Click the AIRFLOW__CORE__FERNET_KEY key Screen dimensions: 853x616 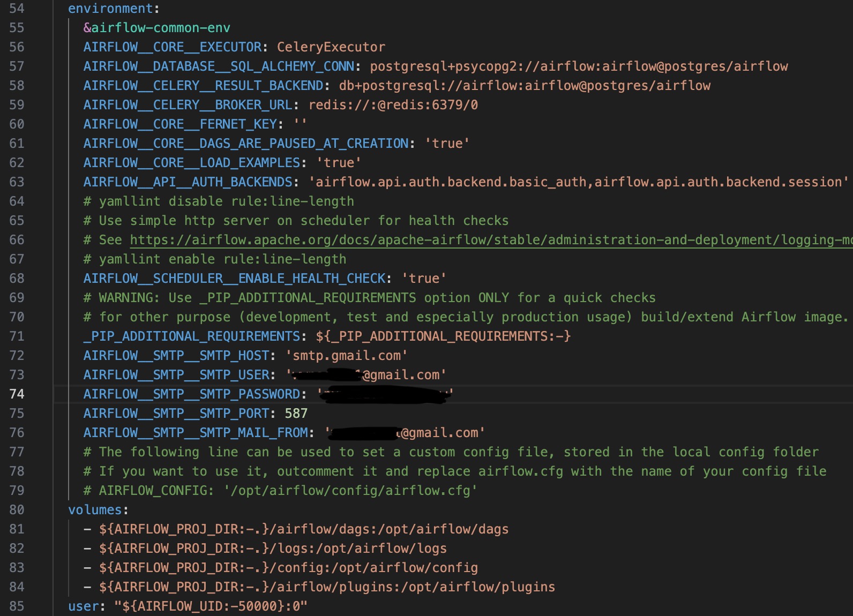(x=180, y=124)
